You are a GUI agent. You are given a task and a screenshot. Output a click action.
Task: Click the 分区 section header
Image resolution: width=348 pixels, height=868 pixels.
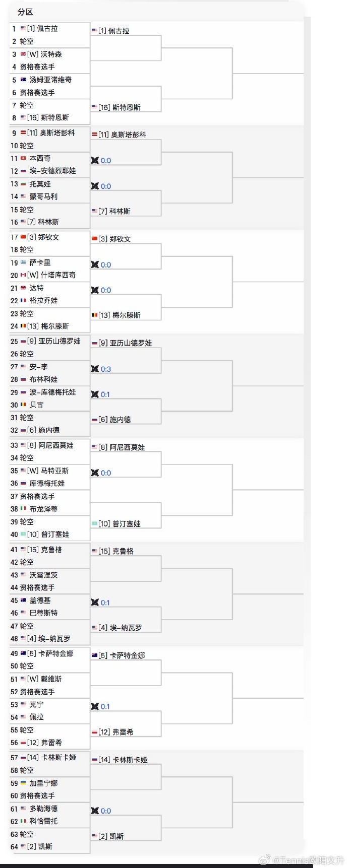(25, 12)
